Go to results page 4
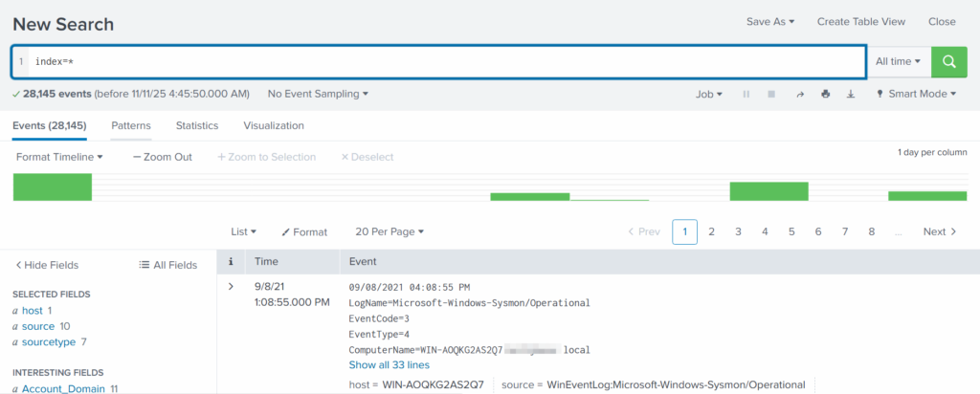The width and height of the screenshot is (980, 394). pyautogui.click(x=765, y=231)
